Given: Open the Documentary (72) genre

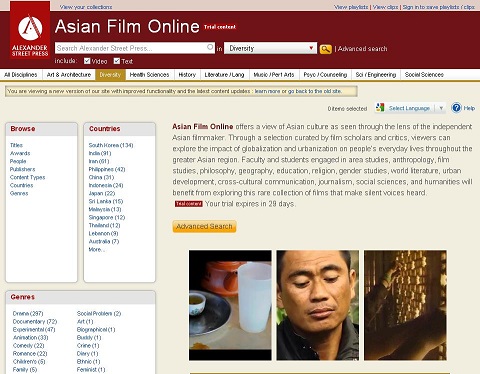Looking at the screenshot, I should pos(35,322).
